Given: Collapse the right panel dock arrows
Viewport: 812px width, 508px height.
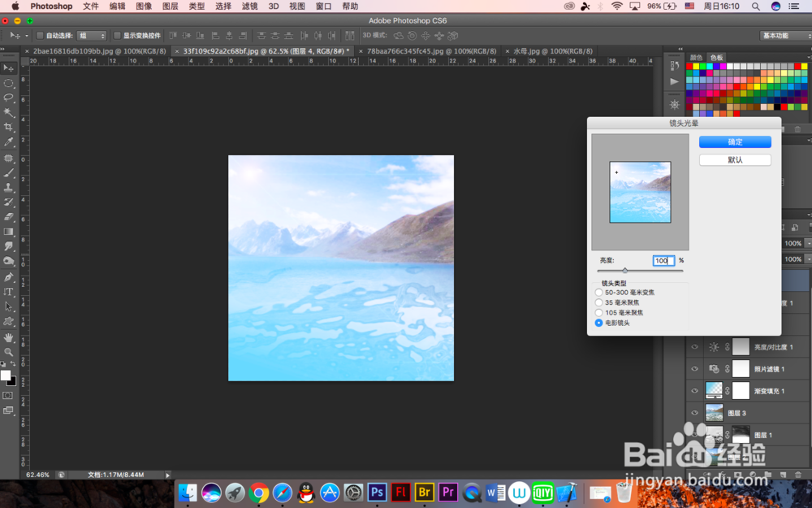Looking at the screenshot, I should point(680,50).
